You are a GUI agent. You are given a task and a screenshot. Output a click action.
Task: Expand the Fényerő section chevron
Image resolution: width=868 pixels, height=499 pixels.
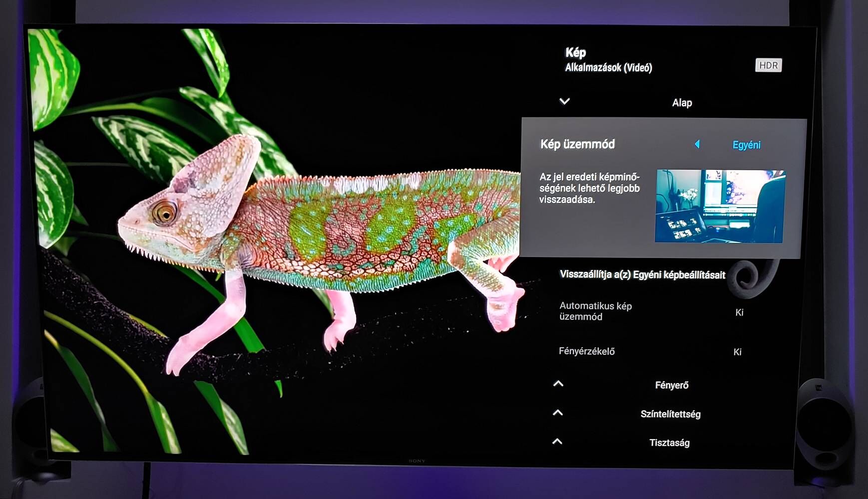558,384
